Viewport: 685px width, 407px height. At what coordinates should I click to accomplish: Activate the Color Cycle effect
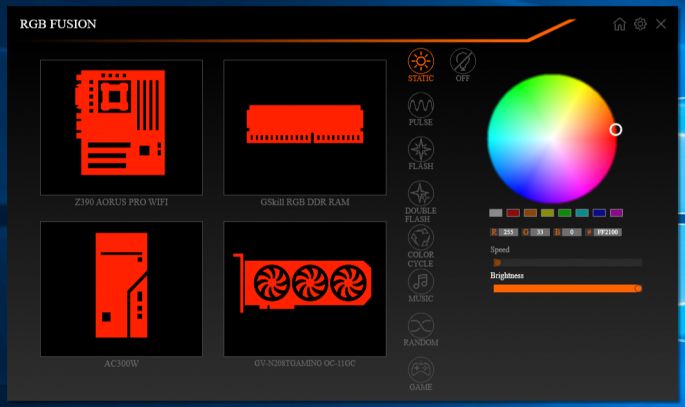(x=421, y=238)
